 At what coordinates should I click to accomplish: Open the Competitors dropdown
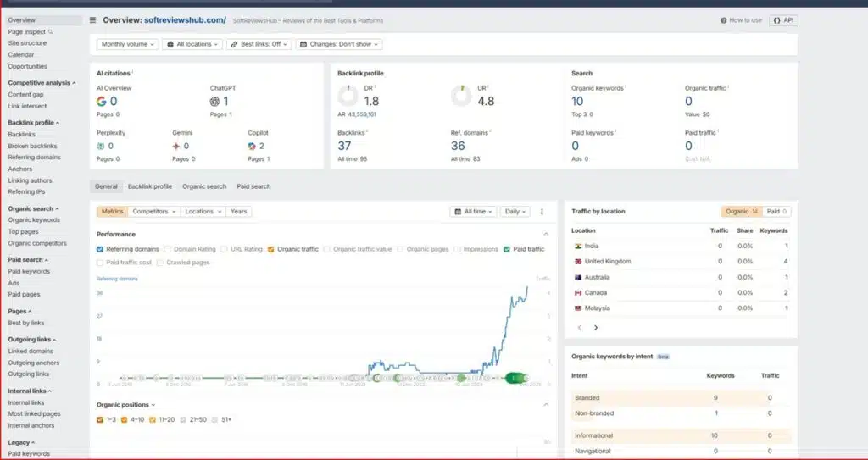click(x=154, y=212)
